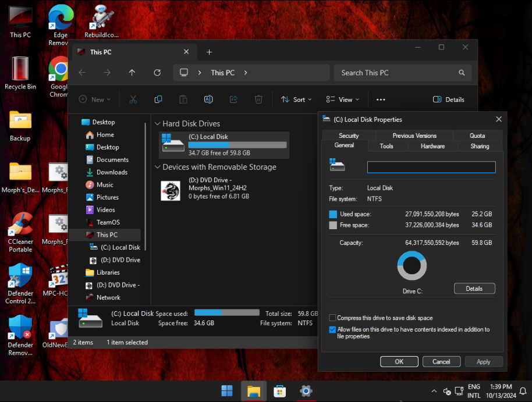Open Downloads in the navigation pane
The width and height of the screenshot is (532, 402).
112,172
